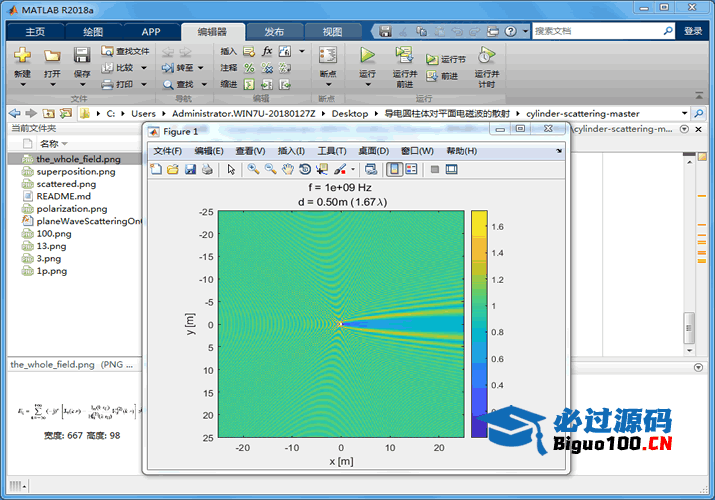Click the Zoom In tool in Figure toolbar

pos(254,170)
